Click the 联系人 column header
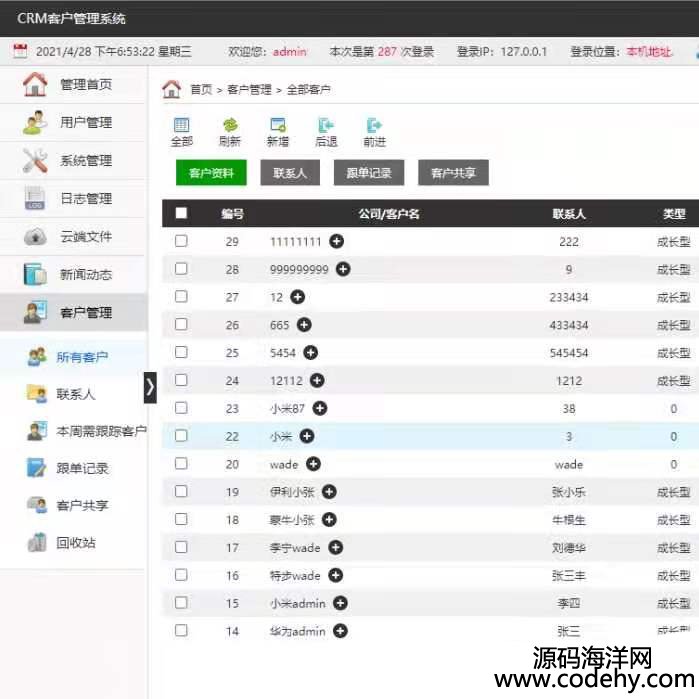The height and width of the screenshot is (699, 699). (569, 214)
